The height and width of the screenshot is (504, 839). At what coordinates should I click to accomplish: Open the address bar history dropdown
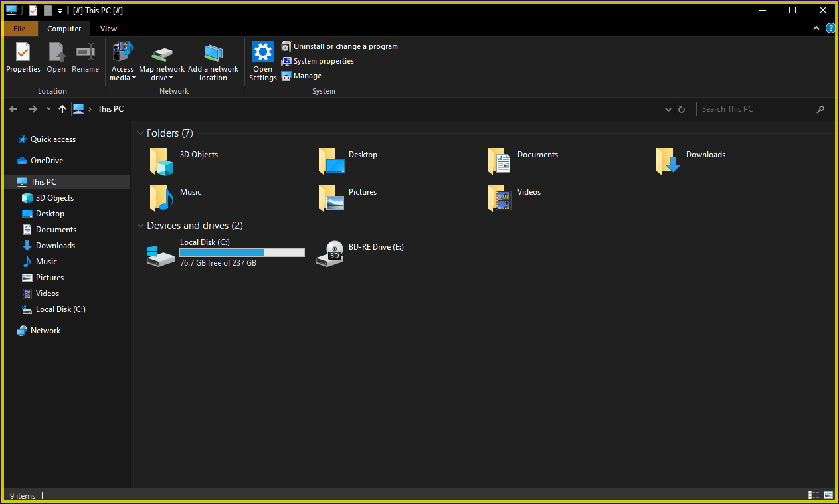[668, 109]
